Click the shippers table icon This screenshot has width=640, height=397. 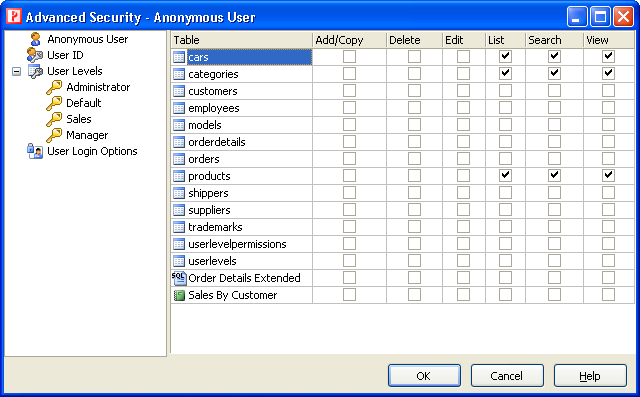pos(179,193)
